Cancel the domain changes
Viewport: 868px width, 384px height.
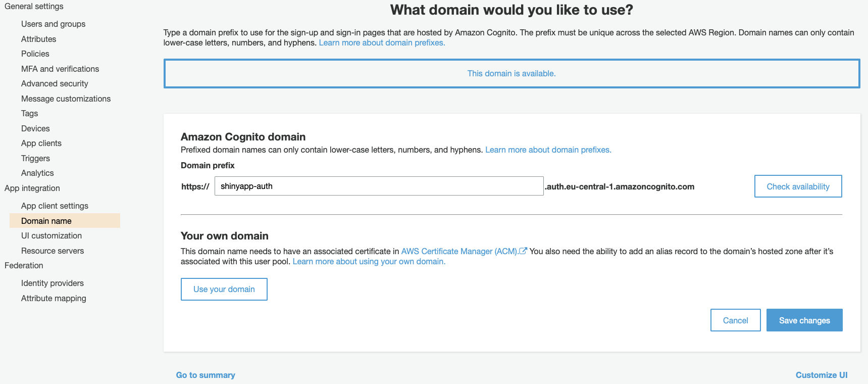pyautogui.click(x=735, y=320)
